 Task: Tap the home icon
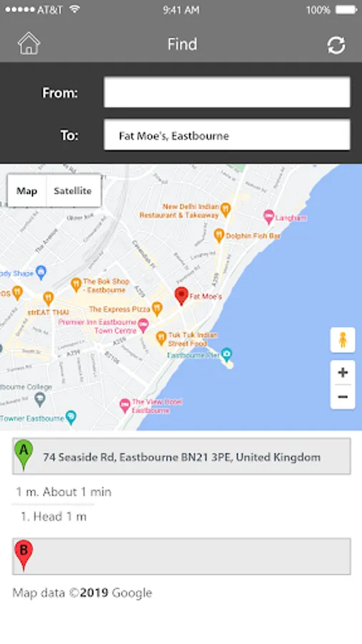point(29,44)
